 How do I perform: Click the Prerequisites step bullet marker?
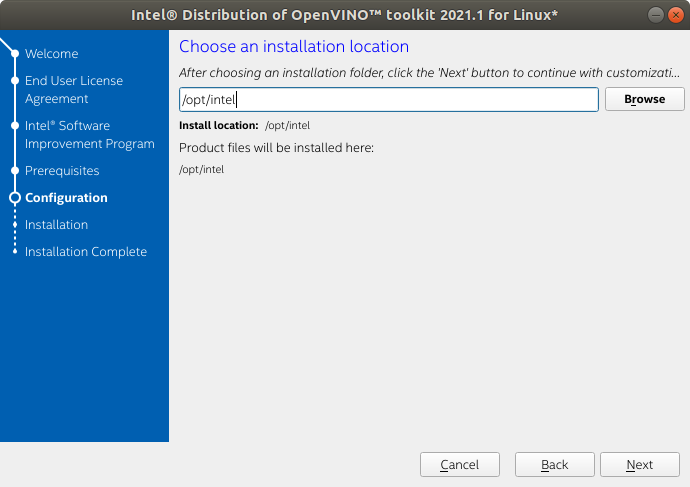click(14, 171)
